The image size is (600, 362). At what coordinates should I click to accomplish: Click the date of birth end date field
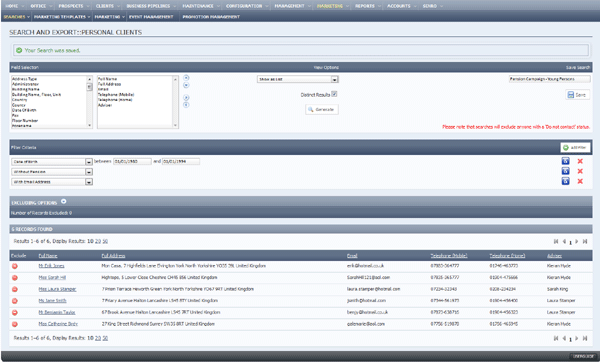(x=181, y=161)
